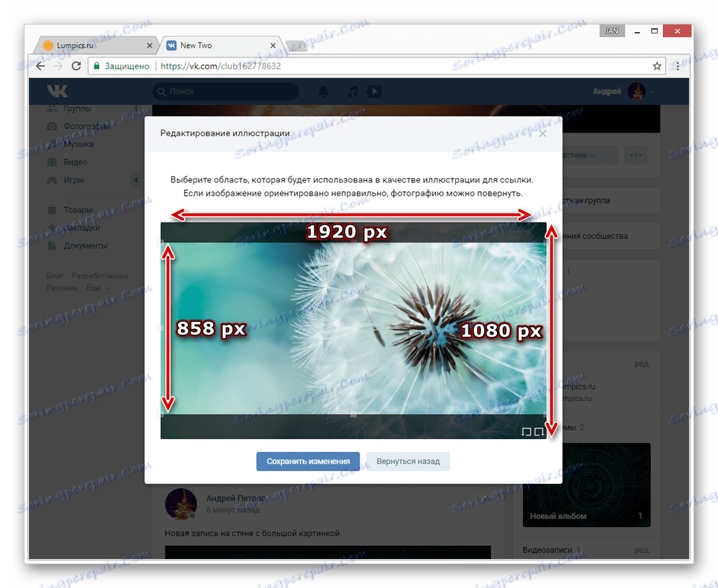The image size is (718, 588).
Task: Click the green secure padlock icon
Action: pyautogui.click(x=97, y=66)
